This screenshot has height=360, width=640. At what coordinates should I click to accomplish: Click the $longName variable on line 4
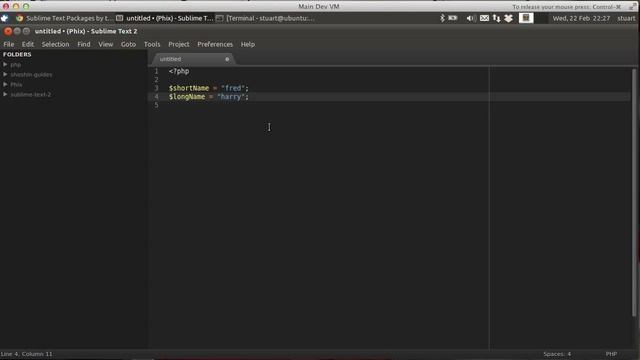click(187, 97)
